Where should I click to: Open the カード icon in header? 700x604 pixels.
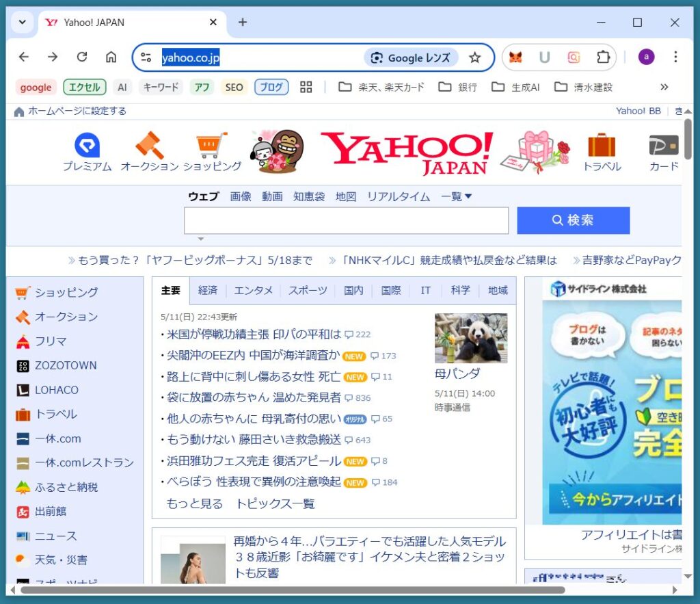664,153
